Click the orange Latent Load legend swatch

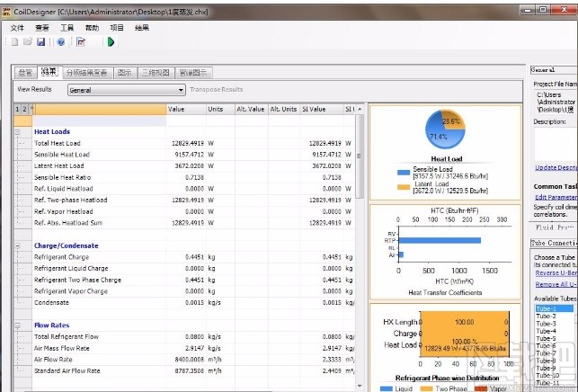[404, 187]
